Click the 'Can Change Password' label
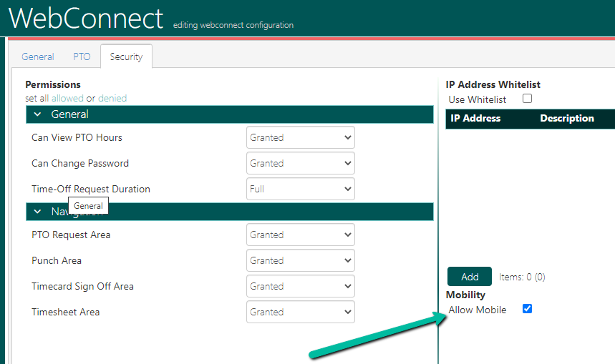The height and width of the screenshot is (364, 615). 80,163
